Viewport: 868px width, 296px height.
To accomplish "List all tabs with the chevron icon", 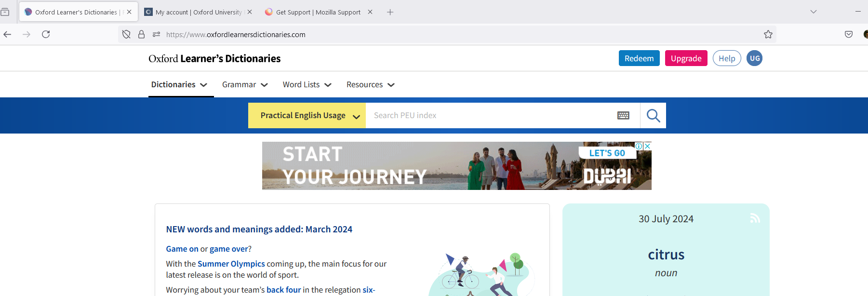I will [x=814, y=12].
